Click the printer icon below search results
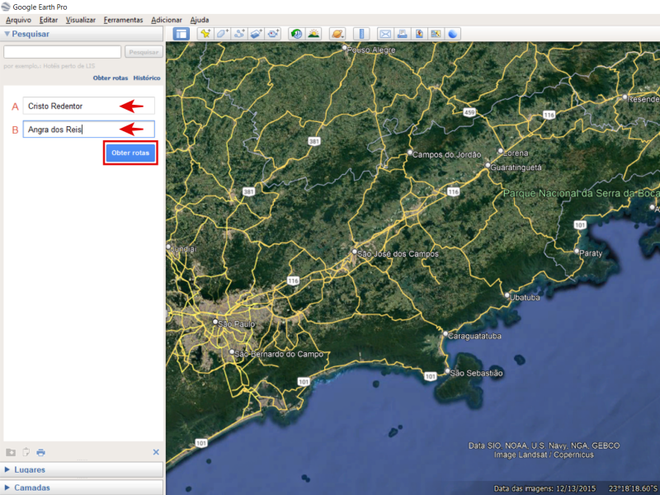Screen dimensions: 660x495 (x=41, y=452)
